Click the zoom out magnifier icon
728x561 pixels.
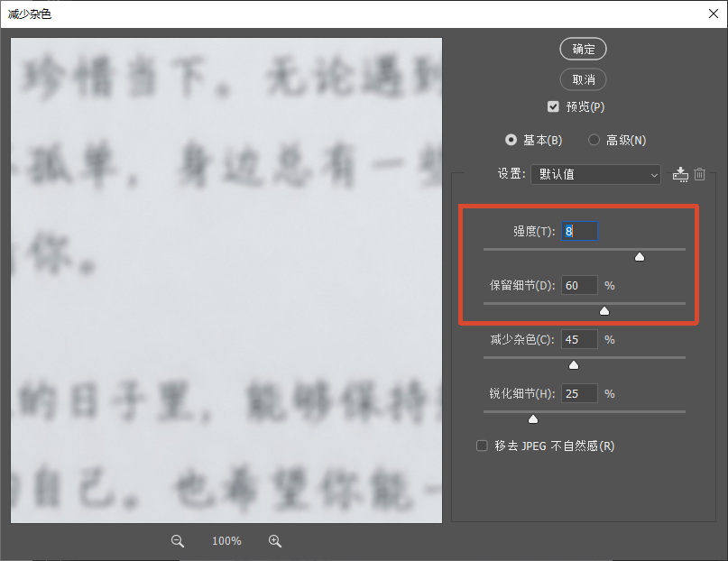click(x=178, y=541)
